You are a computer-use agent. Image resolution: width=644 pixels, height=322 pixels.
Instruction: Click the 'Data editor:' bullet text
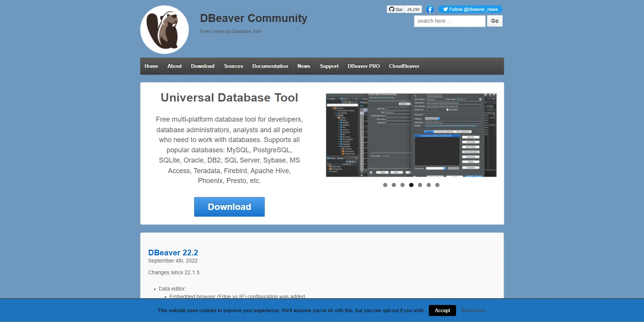[x=172, y=289]
